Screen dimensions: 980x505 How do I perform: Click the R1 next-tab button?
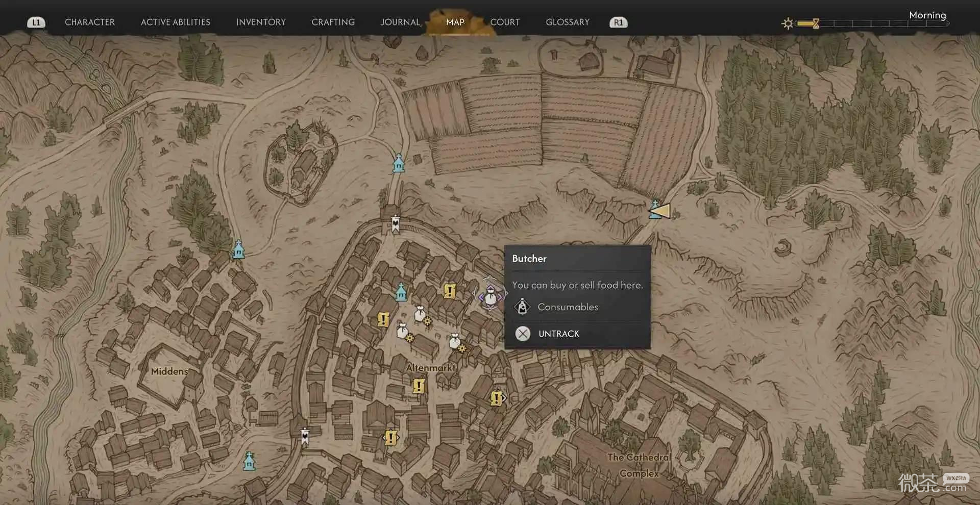[619, 22]
